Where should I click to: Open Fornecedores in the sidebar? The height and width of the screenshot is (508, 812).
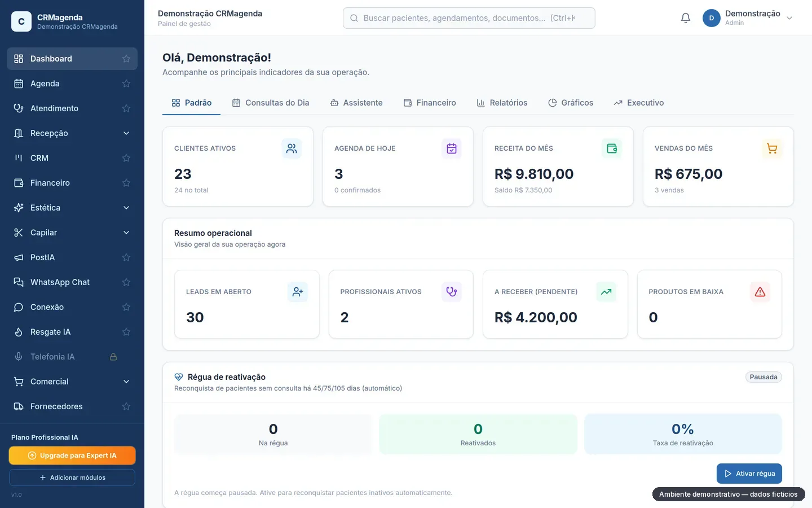click(x=72, y=406)
